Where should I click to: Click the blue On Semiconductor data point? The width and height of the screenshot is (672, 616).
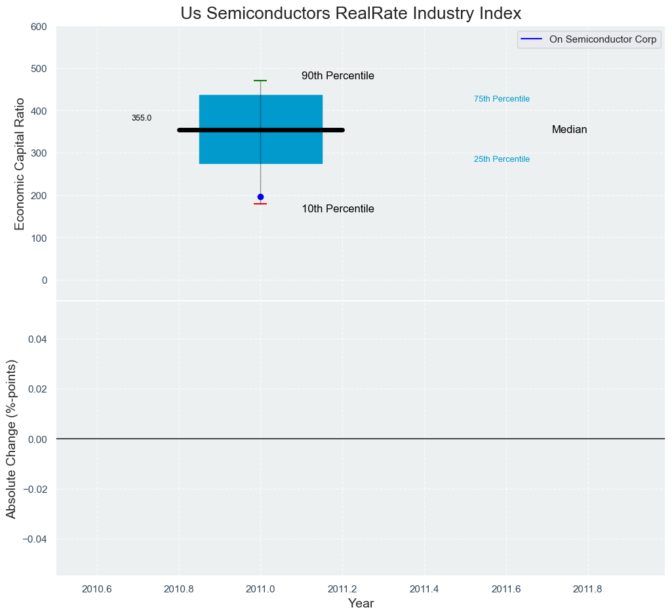click(x=260, y=197)
